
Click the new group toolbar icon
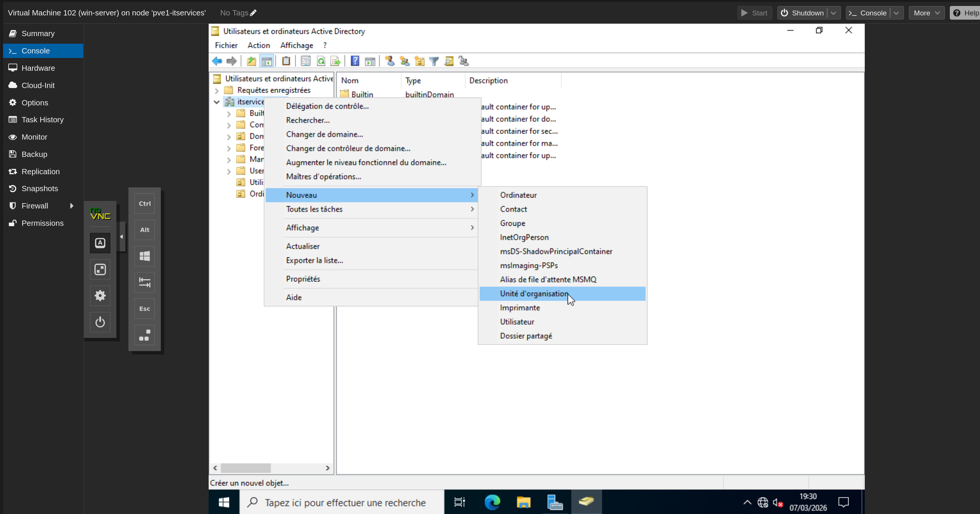[405, 61]
